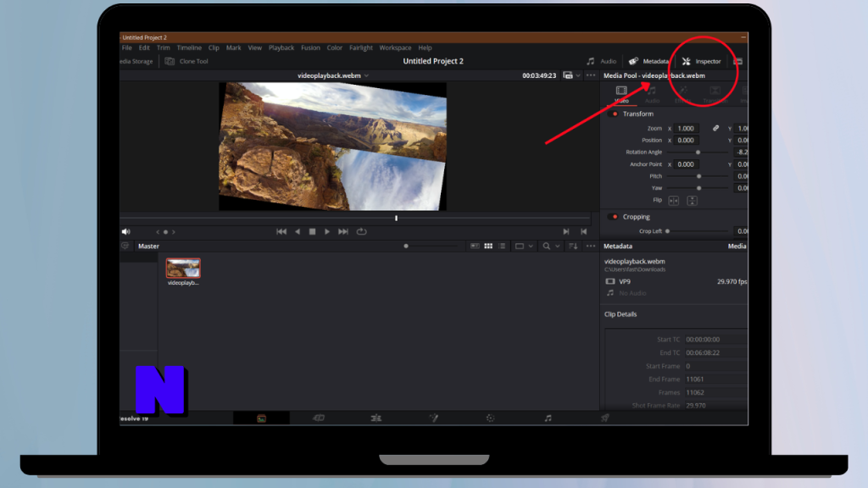Click the media pool thumbnail size slider
This screenshot has height=488, width=868.
pyautogui.click(x=431, y=247)
